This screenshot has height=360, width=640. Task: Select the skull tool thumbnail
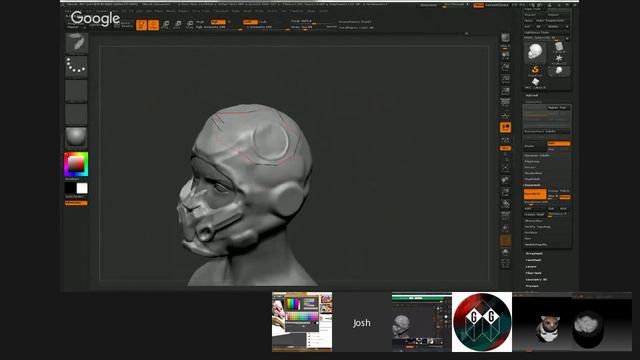click(x=535, y=52)
